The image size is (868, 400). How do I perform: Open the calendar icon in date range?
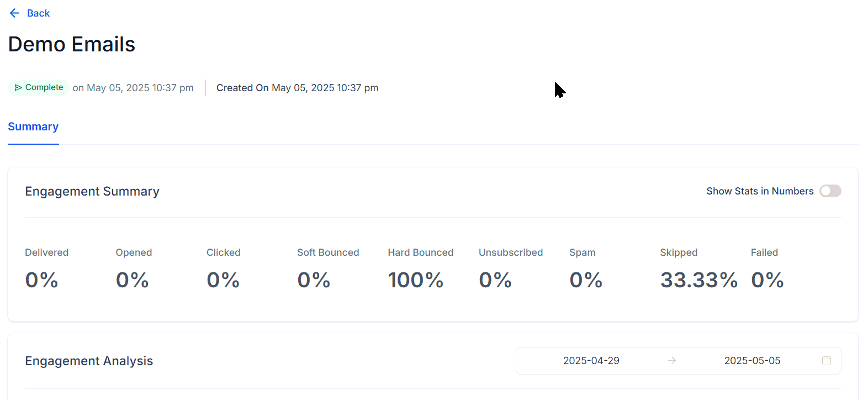coord(827,361)
